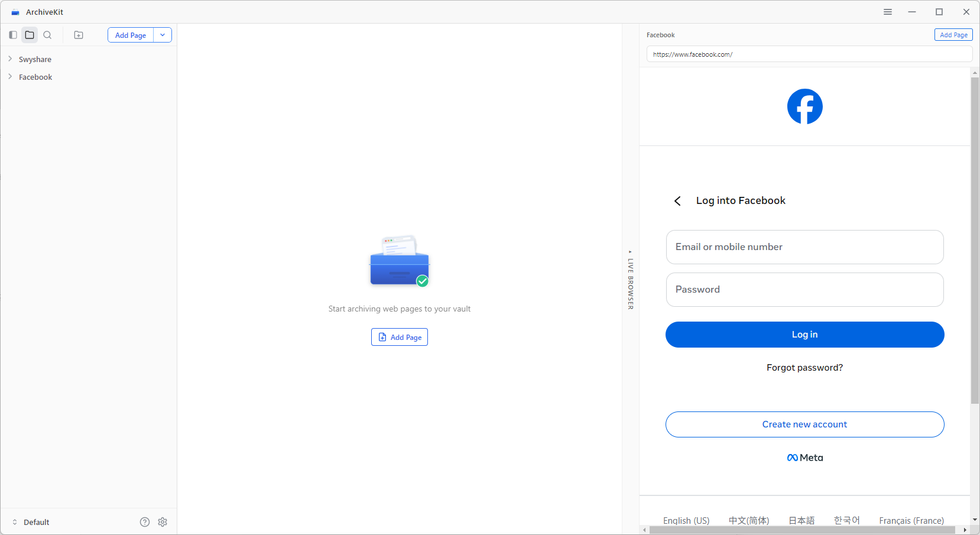Image resolution: width=980 pixels, height=535 pixels.
Task: Open the search icon in sidebar
Action: [47, 35]
